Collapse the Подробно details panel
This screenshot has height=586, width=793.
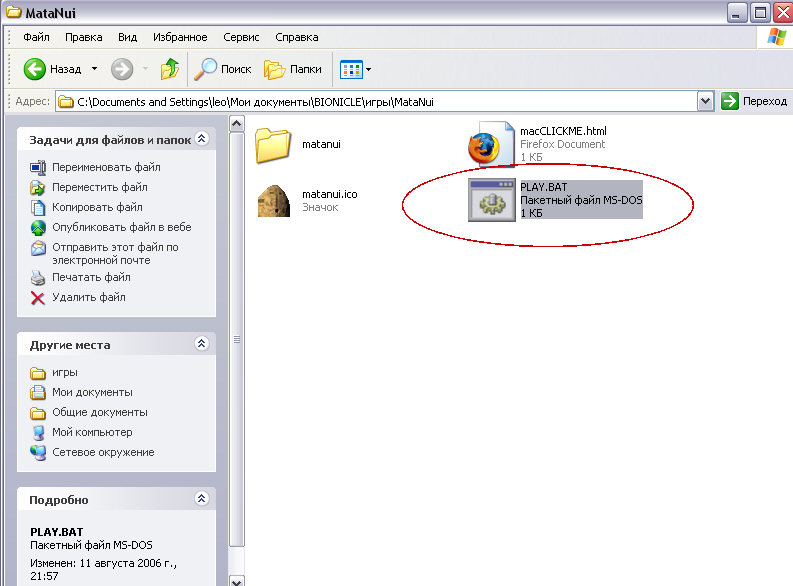tap(201, 499)
